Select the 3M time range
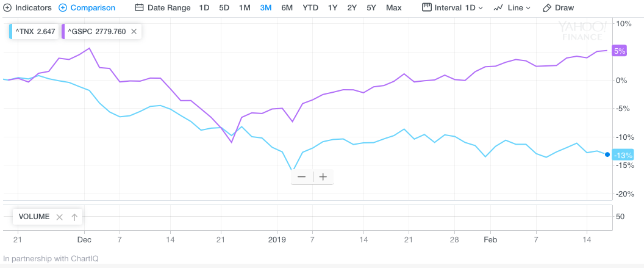The height and width of the screenshot is (268, 644). click(265, 8)
